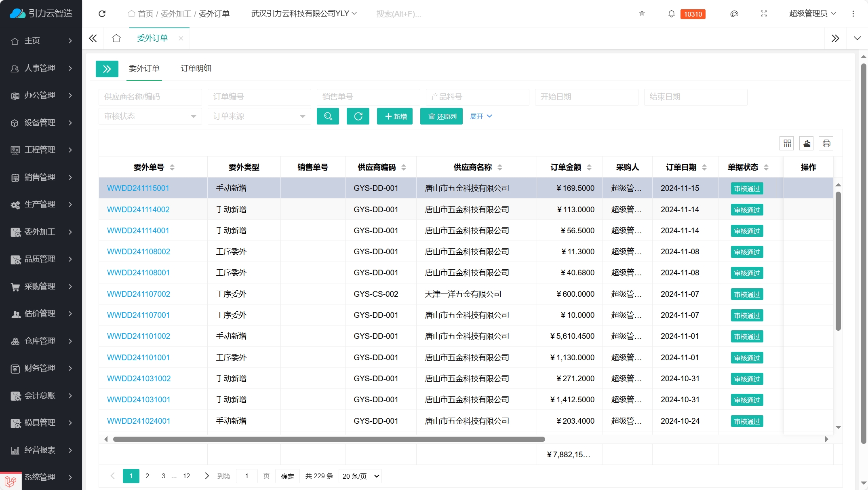Open the print icon above the table
The height and width of the screenshot is (490, 868).
point(826,143)
